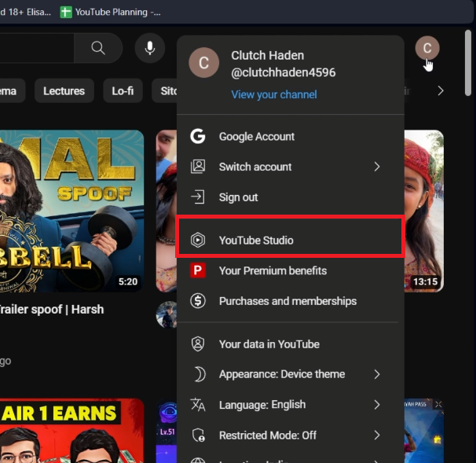Screen dimensions: 476x463
Task: Click the Google G icon
Action: pyautogui.click(x=198, y=136)
